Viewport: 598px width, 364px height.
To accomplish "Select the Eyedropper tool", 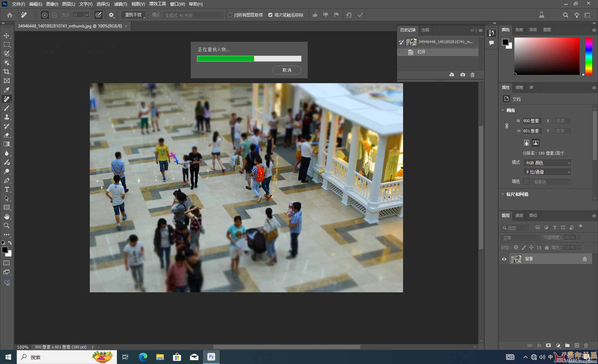I will [7, 90].
